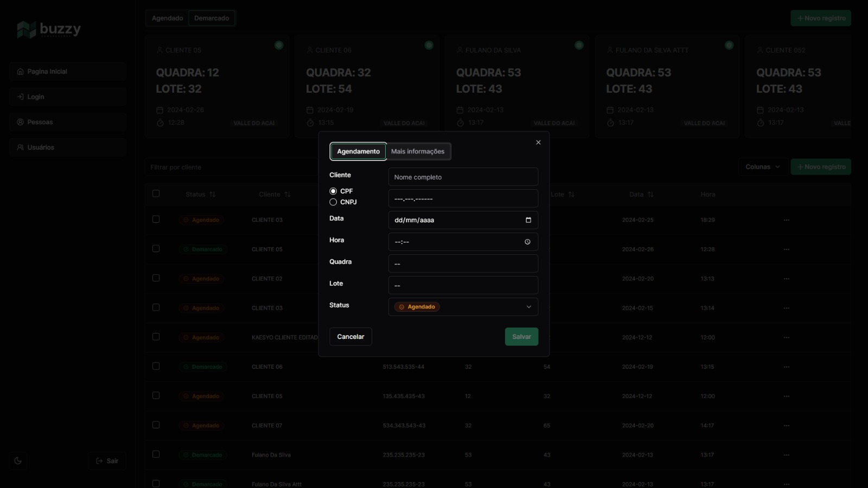Click the buzzy logo
868x488 pixels.
[x=49, y=29]
